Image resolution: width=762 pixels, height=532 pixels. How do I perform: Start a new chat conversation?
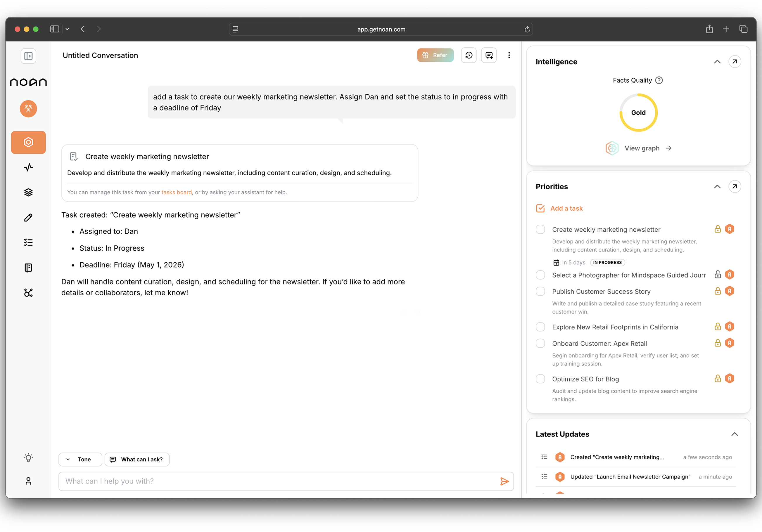pos(489,55)
